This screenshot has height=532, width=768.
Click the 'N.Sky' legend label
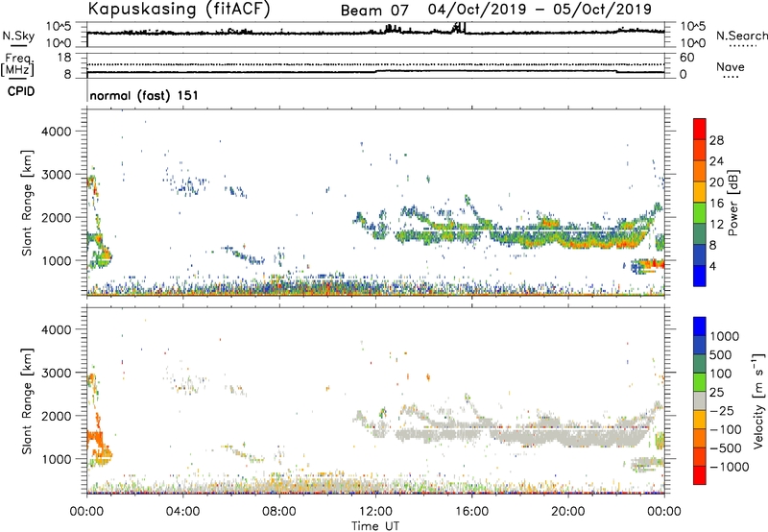point(18,36)
